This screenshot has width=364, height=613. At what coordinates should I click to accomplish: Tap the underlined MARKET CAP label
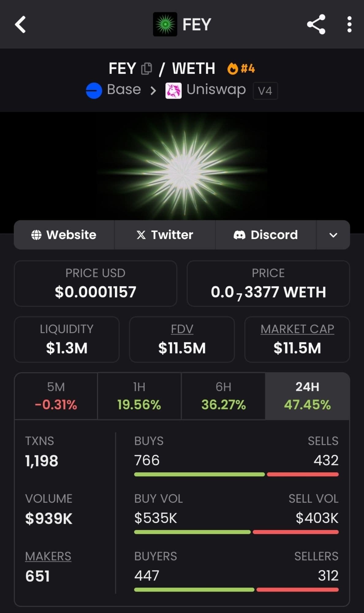[297, 329]
